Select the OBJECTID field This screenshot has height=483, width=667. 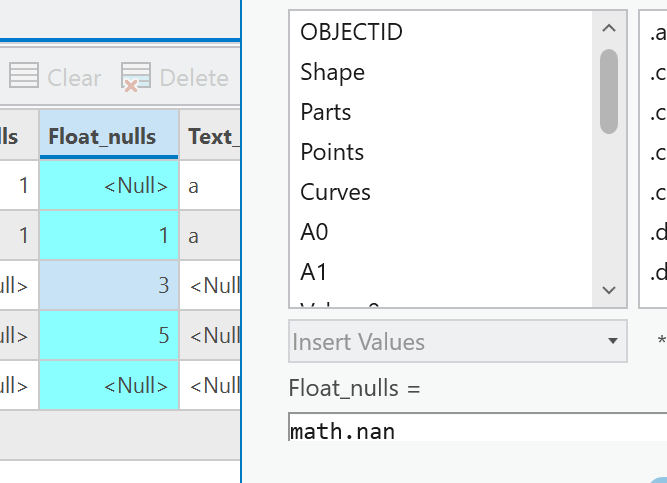coord(351,32)
